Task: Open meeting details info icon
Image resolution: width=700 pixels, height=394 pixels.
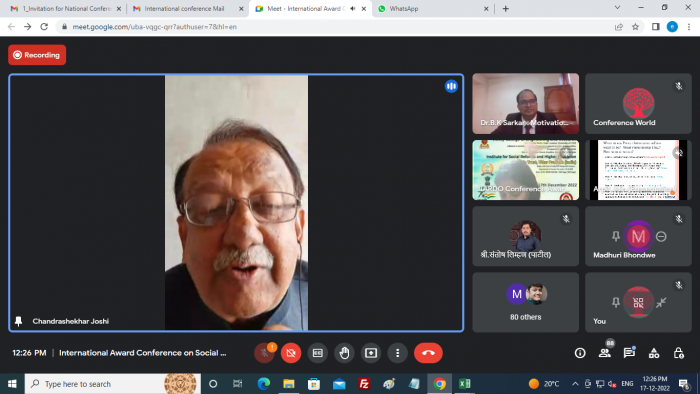Action: [x=580, y=353]
